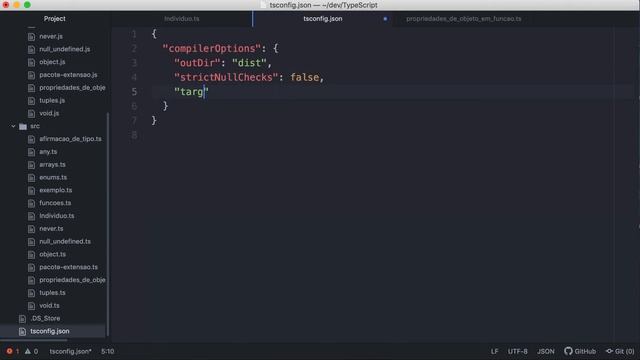Viewport: 640px width, 360px height.
Task: Click pacote-extensao.js file icon
Action: point(31,75)
